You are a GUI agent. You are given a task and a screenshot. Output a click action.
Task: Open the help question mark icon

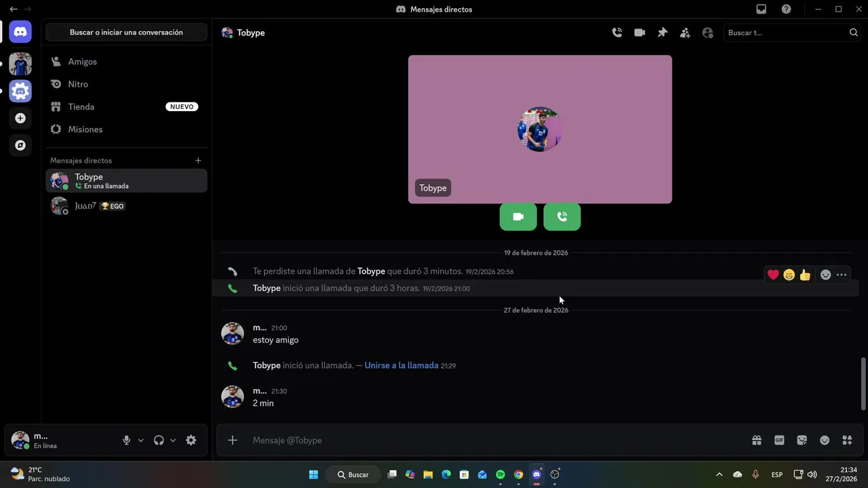coord(786,9)
